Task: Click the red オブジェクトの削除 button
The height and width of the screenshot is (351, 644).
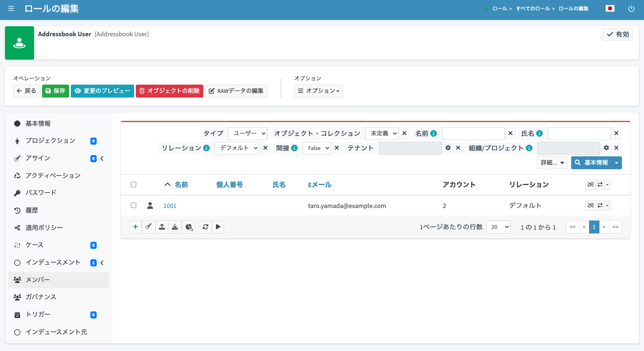Action: [x=170, y=91]
